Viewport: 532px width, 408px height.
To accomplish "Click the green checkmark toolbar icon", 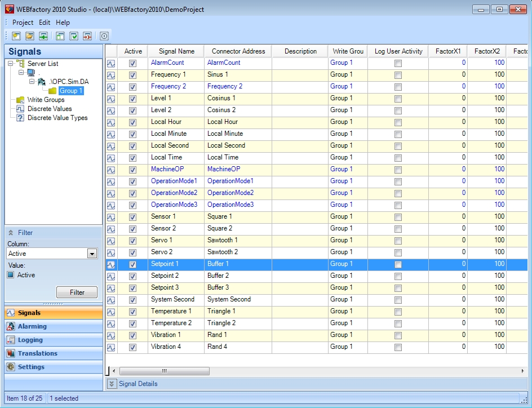I will [74, 36].
